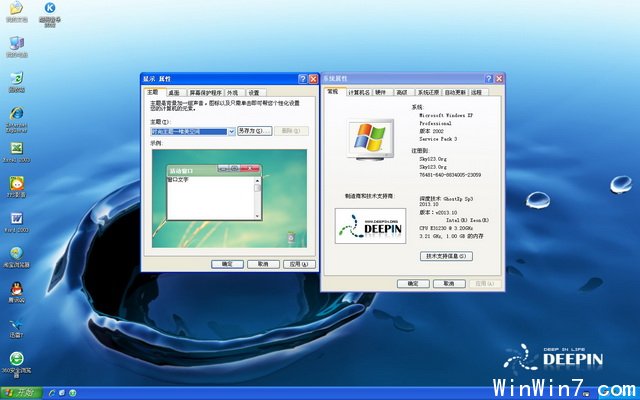This screenshot has width=640, height=400.
Task: Click the 另存为 button in Display Properties
Action: click(255, 131)
